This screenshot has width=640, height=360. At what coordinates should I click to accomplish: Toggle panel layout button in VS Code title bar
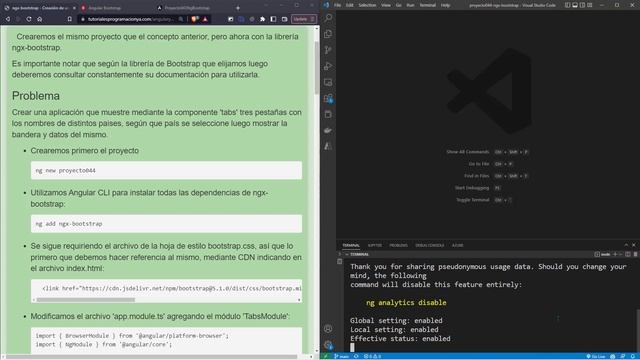(575, 5)
